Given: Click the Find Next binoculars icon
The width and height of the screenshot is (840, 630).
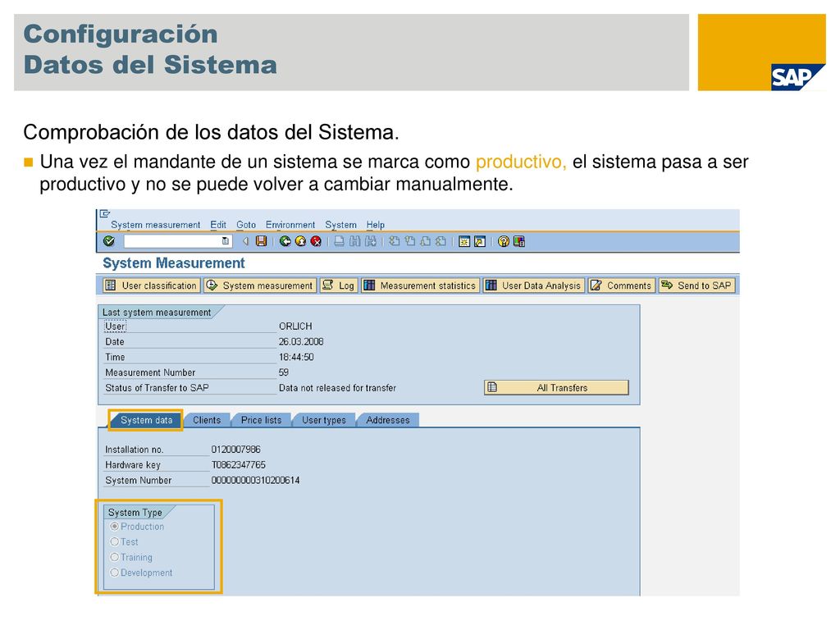Looking at the screenshot, I should 370,242.
